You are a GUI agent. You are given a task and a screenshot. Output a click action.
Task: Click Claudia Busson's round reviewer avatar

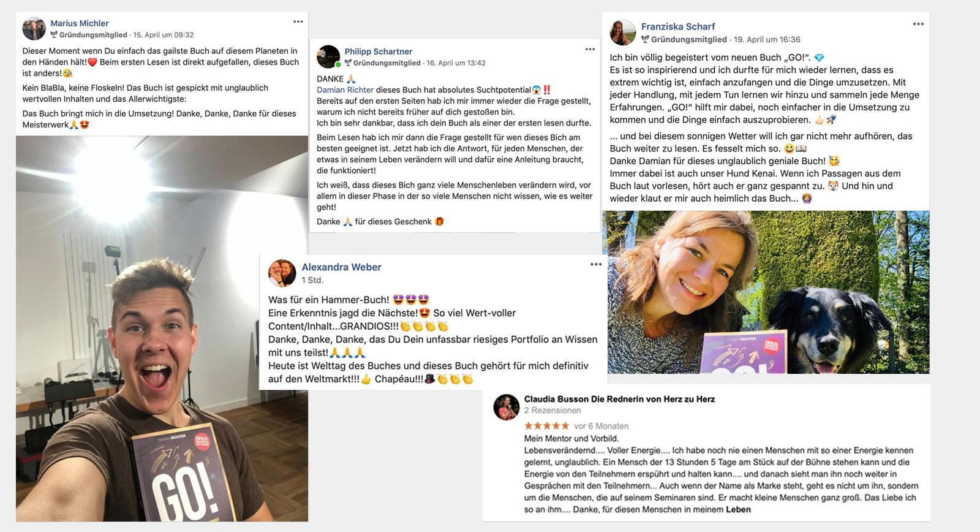point(507,406)
